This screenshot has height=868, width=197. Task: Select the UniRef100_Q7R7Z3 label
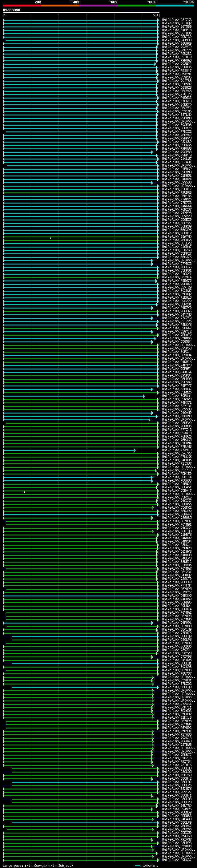pos(177,203)
